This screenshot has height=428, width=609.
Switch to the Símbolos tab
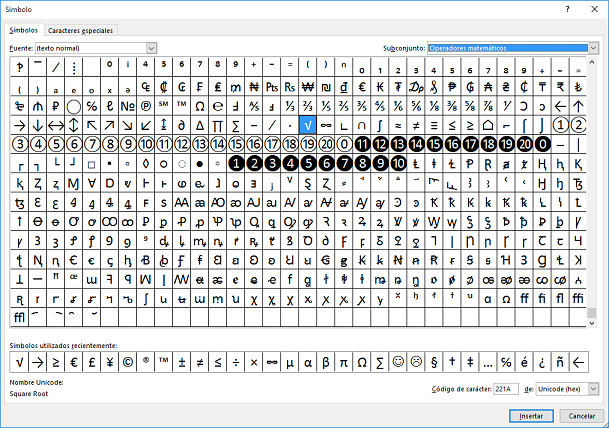click(x=24, y=30)
